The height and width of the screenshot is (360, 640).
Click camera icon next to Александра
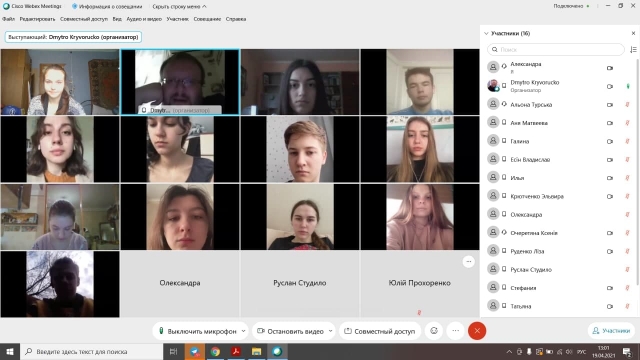point(610,68)
